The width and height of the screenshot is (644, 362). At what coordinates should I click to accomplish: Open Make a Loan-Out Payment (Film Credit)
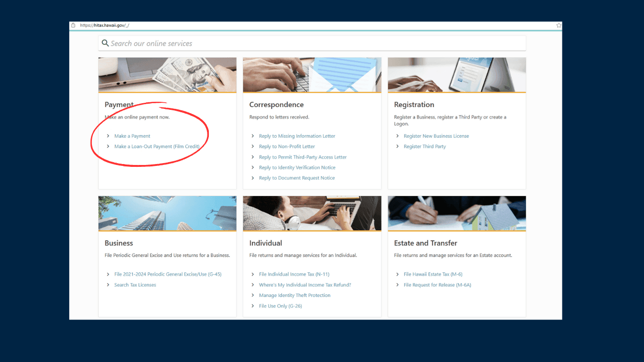click(157, 147)
